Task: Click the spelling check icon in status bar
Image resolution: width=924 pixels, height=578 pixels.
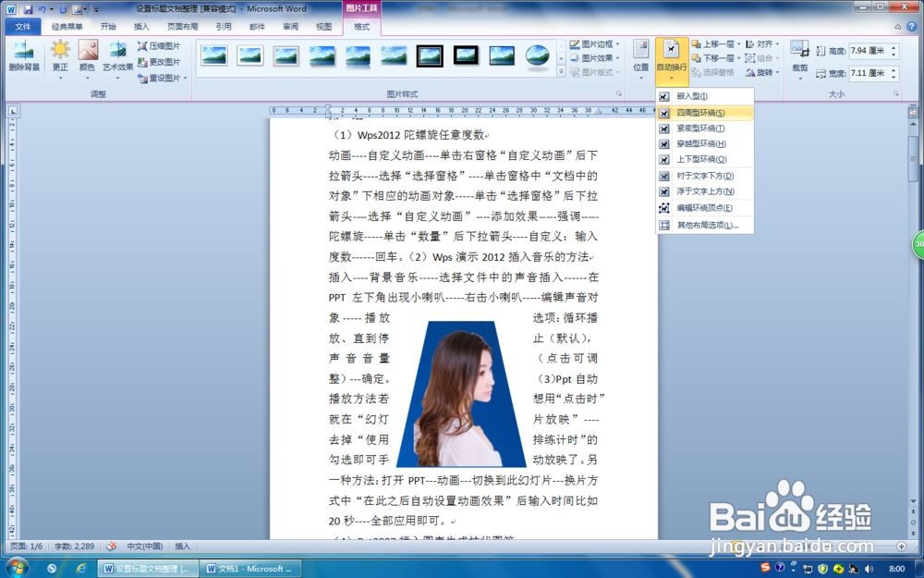Action: pyautogui.click(x=112, y=547)
